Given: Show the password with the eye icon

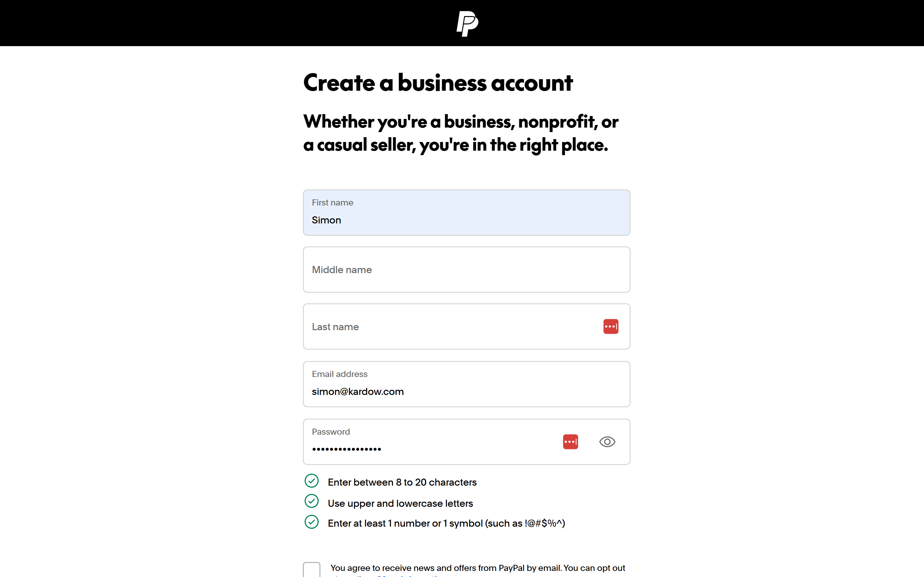Looking at the screenshot, I should click(x=607, y=442).
